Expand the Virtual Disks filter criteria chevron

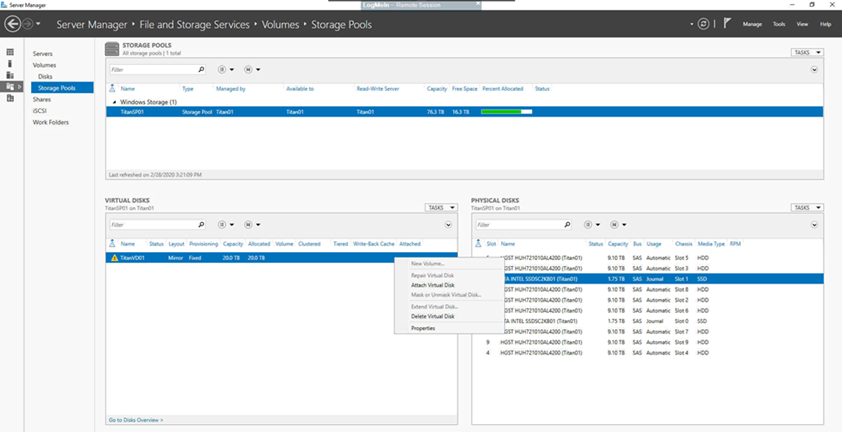pyautogui.click(x=448, y=225)
